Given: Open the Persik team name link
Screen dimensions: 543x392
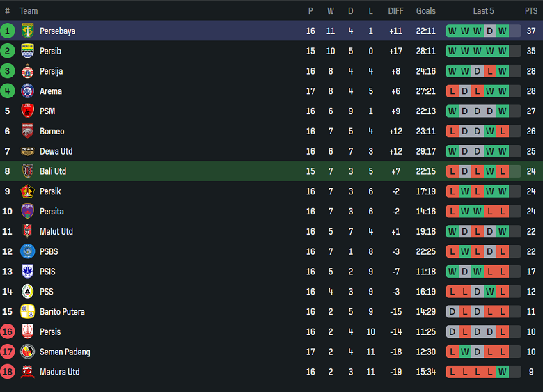Looking at the screenshot, I should click(50, 191).
